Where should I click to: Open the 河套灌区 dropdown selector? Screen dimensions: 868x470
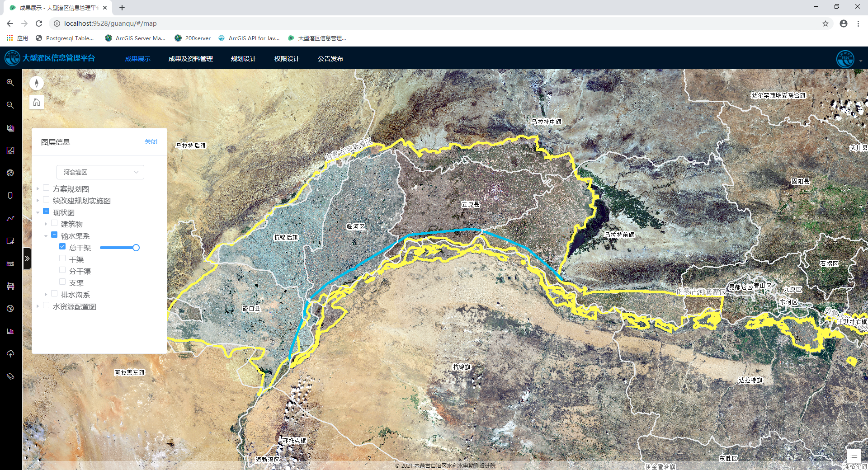(x=100, y=172)
